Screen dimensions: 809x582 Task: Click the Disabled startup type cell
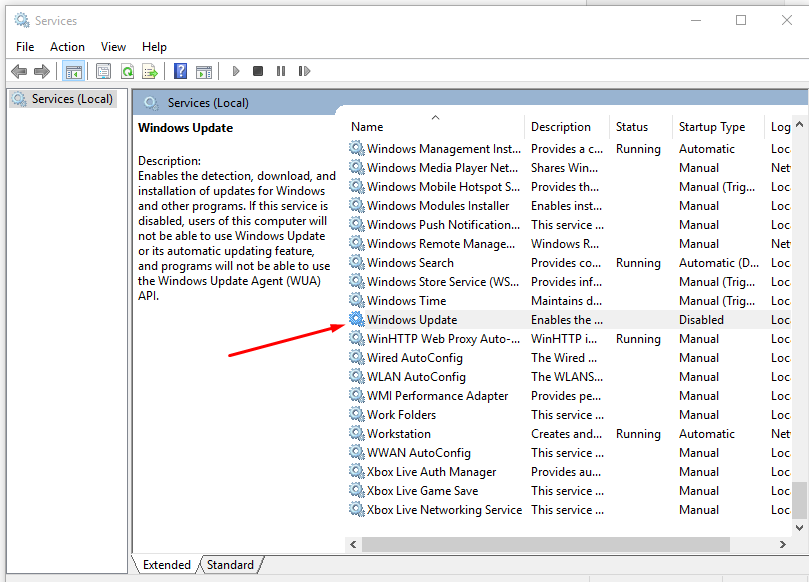tap(701, 320)
